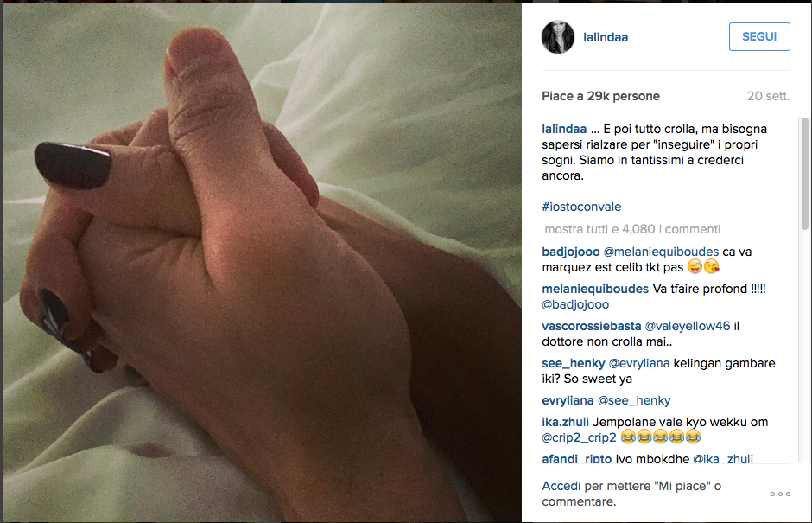Click the 'Accedi' login link
Image resolution: width=812 pixels, height=523 pixels.
561,486
